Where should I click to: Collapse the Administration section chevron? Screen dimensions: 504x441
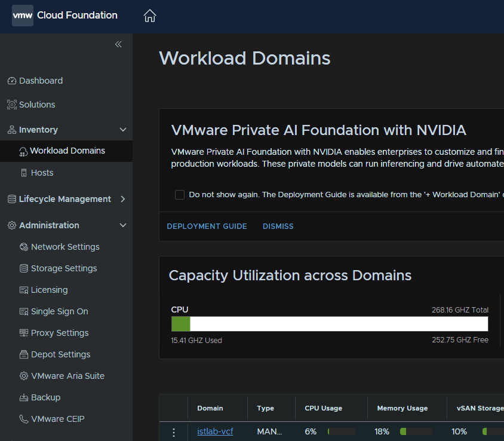tap(123, 225)
